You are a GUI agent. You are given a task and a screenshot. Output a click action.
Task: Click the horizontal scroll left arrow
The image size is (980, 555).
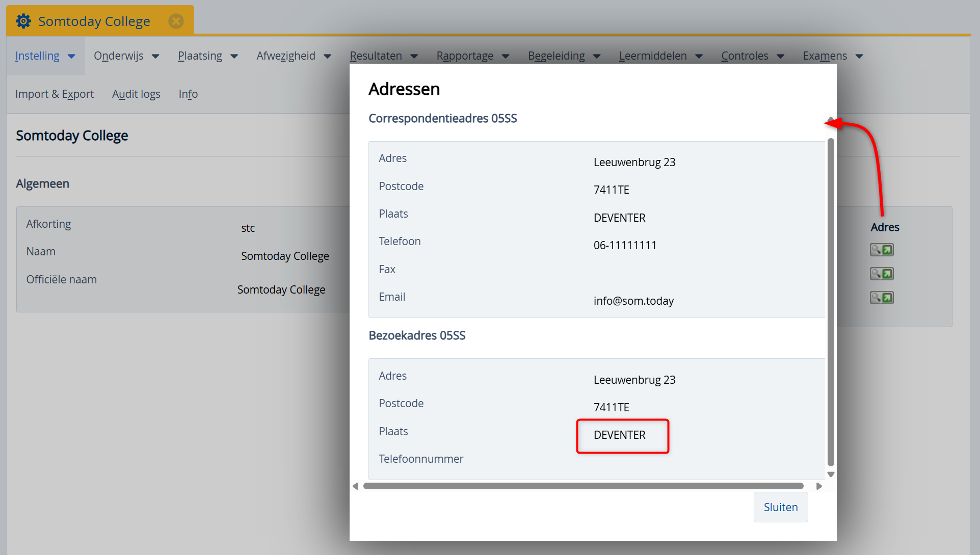(x=356, y=486)
